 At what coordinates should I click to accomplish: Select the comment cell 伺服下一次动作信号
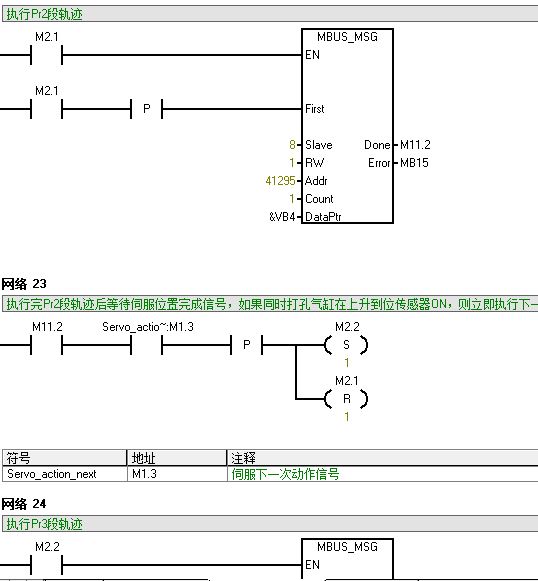click(383, 474)
